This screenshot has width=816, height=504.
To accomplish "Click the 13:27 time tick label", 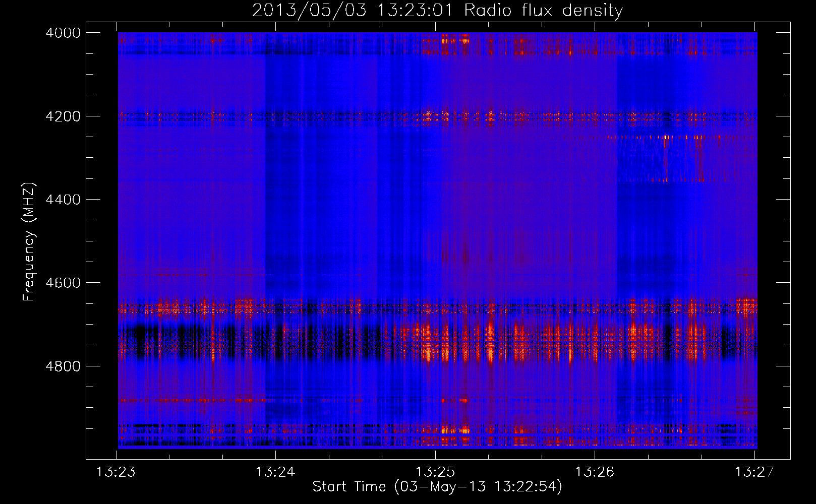I will pyautogui.click(x=754, y=472).
